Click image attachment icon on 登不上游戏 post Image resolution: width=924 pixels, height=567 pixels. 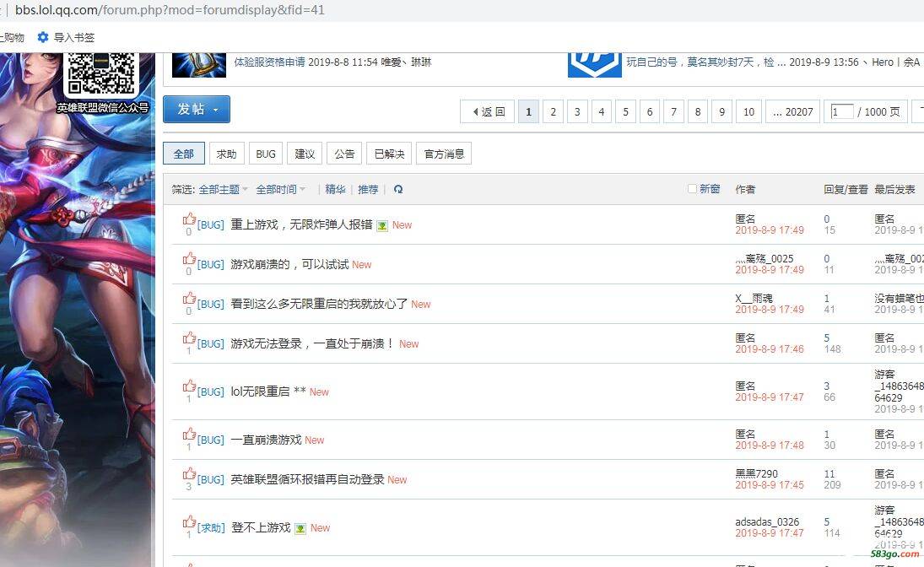[x=300, y=529]
